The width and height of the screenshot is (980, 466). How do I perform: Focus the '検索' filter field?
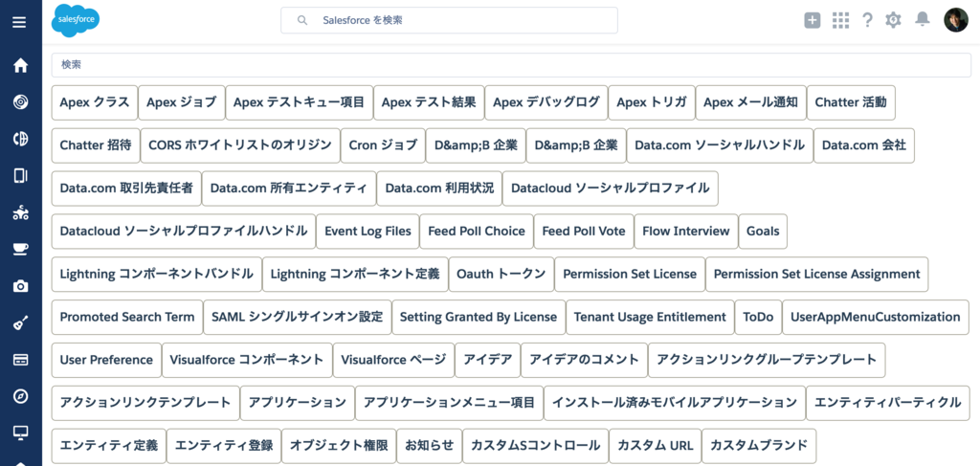511,65
